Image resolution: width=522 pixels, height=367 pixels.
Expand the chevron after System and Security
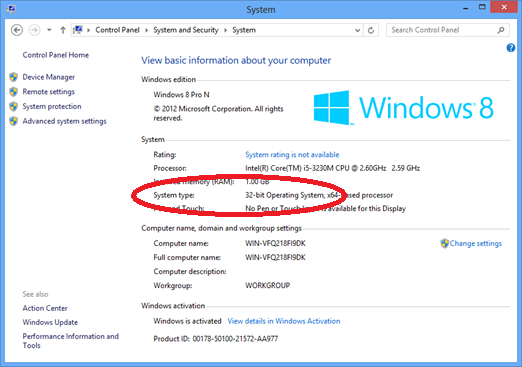225,30
